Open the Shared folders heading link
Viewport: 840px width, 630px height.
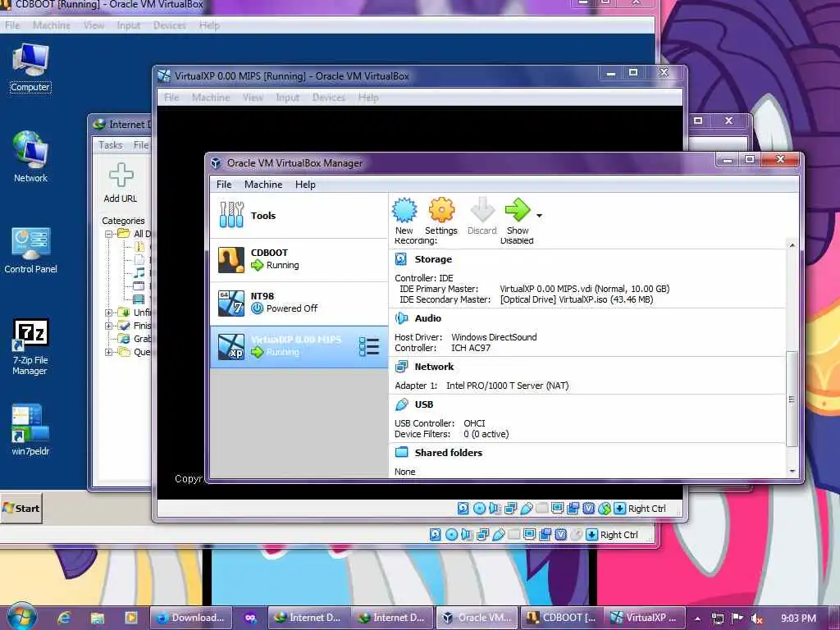click(x=449, y=453)
